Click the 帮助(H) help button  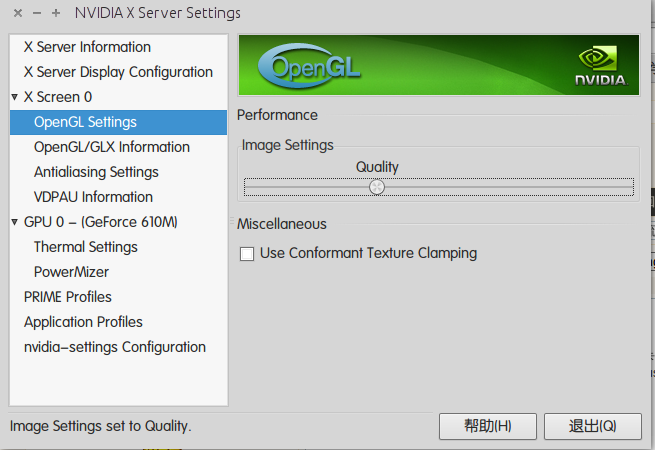[487, 426]
